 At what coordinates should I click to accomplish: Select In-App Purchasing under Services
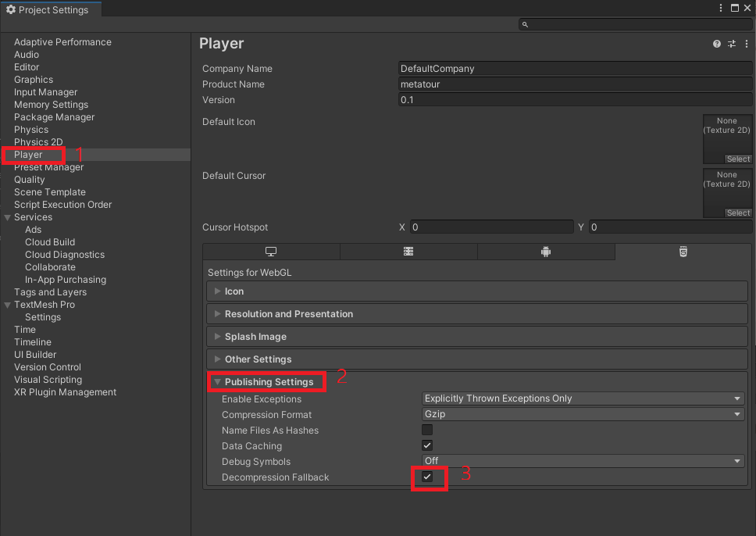pyautogui.click(x=66, y=281)
